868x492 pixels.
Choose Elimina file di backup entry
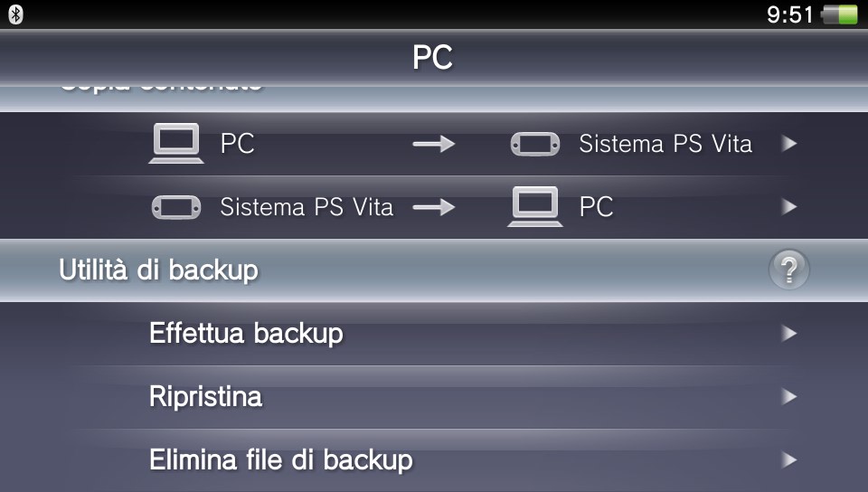coord(434,460)
